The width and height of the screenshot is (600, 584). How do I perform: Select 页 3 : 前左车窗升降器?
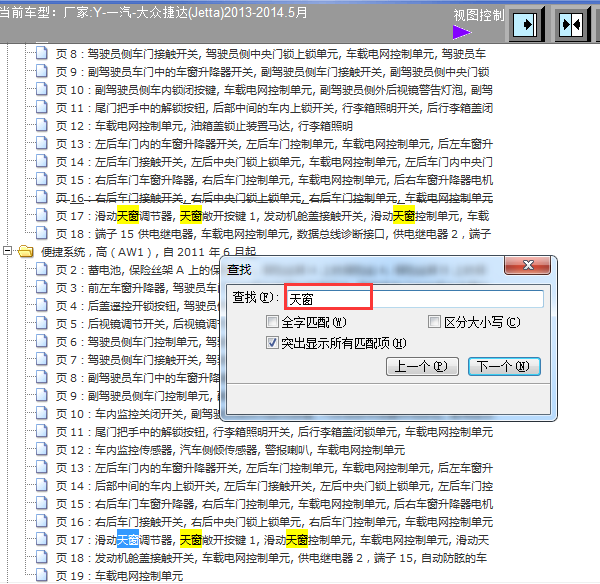click(x=138, y=288)
